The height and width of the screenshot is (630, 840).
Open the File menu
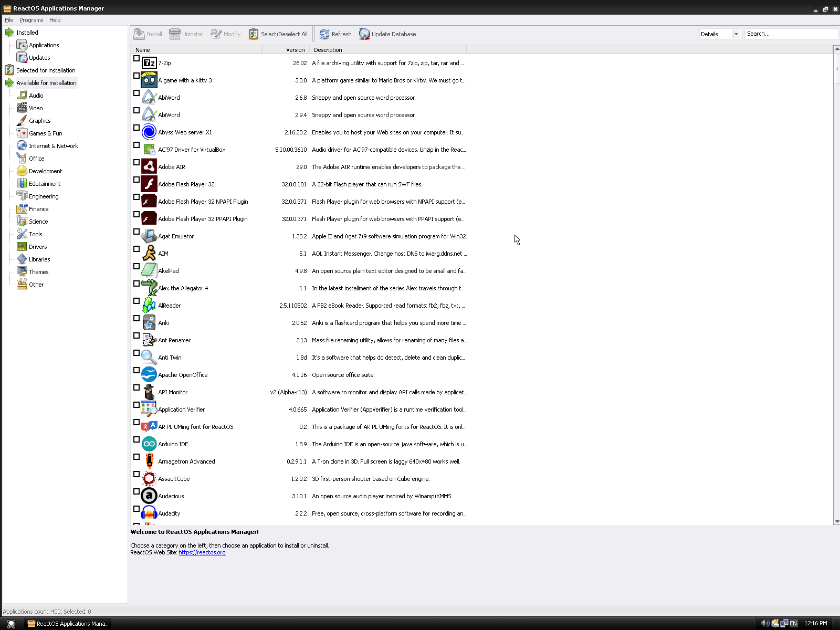[9, 20]
